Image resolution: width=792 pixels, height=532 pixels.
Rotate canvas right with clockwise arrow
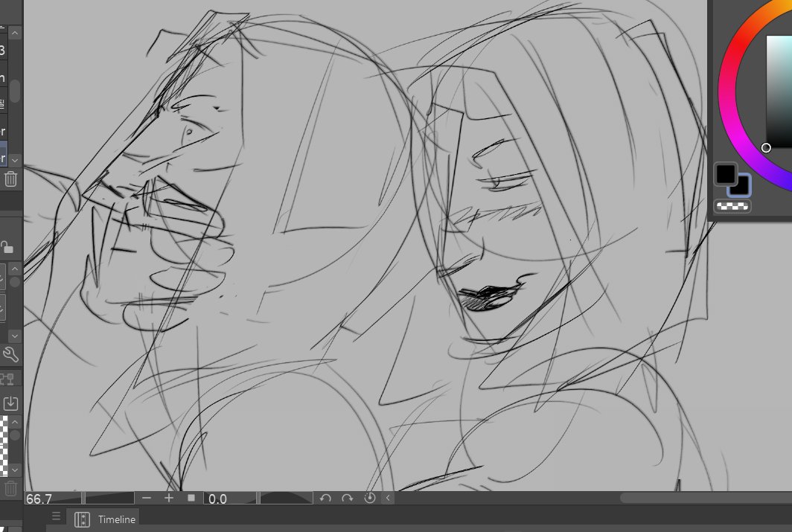coord(347,499)
